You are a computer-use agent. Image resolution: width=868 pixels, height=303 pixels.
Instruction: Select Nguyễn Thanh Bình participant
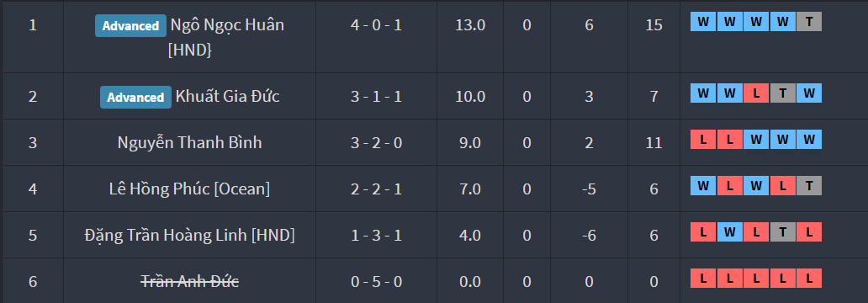[190, 143]
